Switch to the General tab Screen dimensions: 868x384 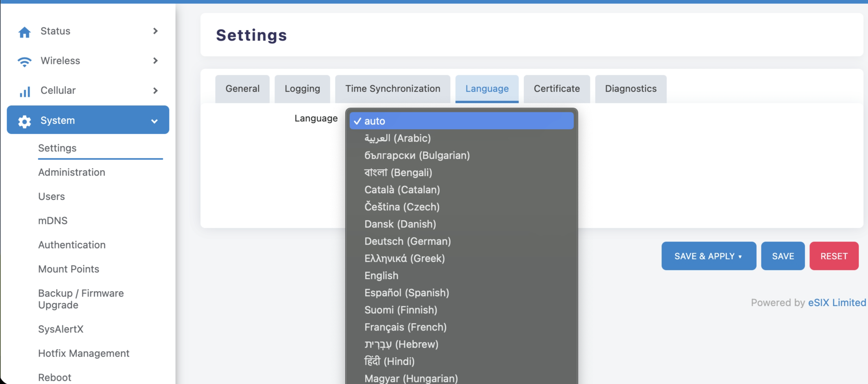point(242,89)
